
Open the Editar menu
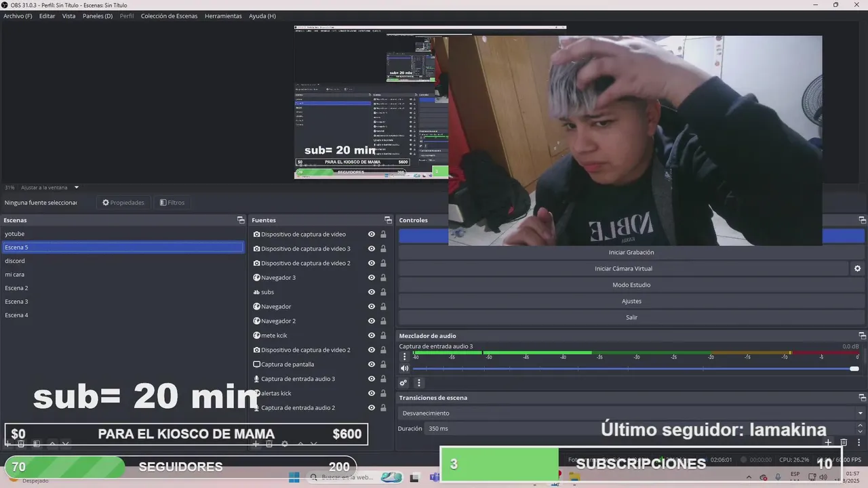click(x=47, y=16)
